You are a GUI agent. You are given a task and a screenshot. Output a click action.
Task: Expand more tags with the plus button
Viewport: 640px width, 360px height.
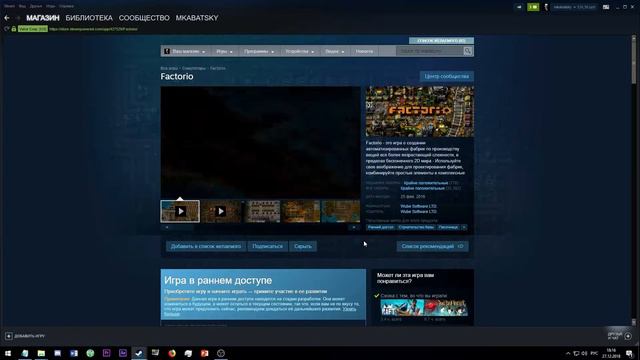coord(464,227)
